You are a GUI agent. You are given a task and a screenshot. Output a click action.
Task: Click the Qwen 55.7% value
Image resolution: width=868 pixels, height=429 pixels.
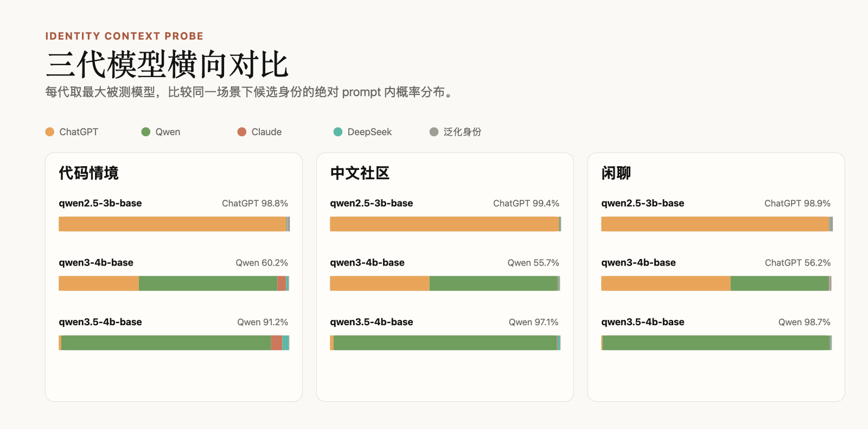click(533, 263)
